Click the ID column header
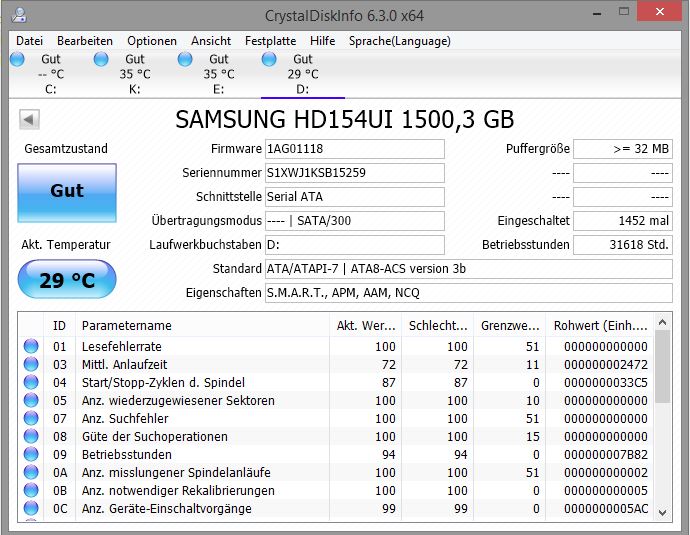The height and width of the screenshot is (535, 690). (x=59, y=326)
